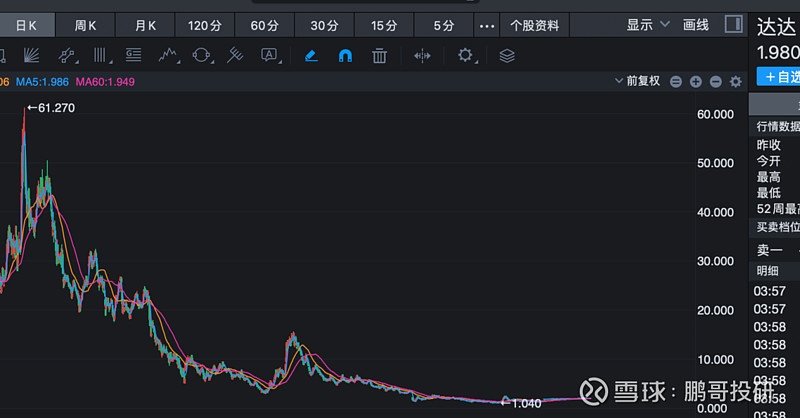The height and width of the screenshot is (418, 800).
Task: Toggle the right sidebar panel layout icon
Action: pos(734,24)
